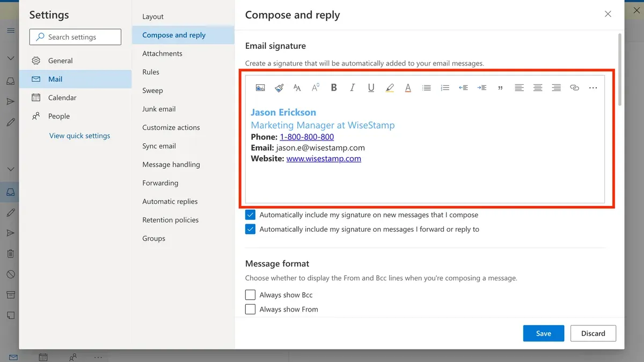Image resolution: width=644 pixels, height=362 pixels.
Task: Align signature text right
Action: click(557, 88)
